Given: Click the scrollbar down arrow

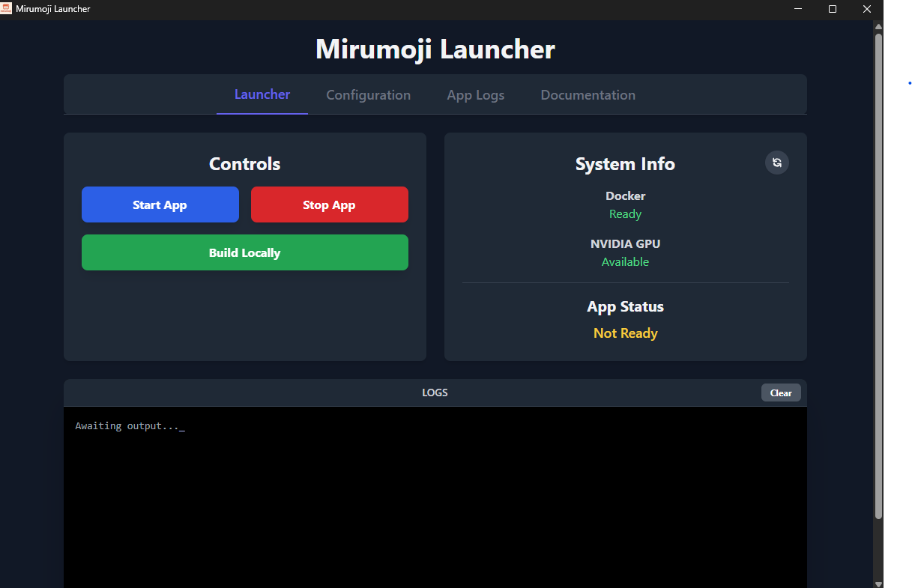Looking at the screenshot, I should pyautogui.click(x=878, y=583).
